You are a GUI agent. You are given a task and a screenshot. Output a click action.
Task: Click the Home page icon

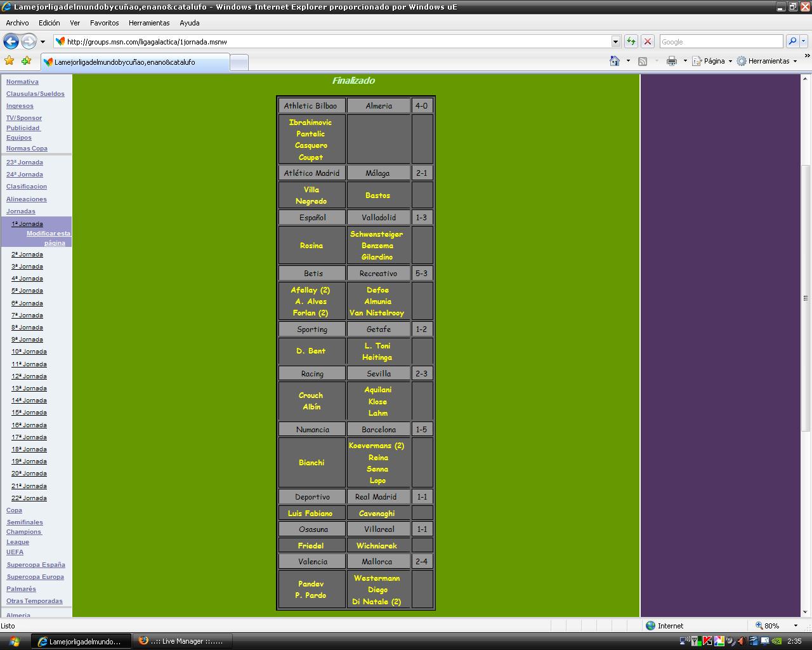(x=614, y=61)
